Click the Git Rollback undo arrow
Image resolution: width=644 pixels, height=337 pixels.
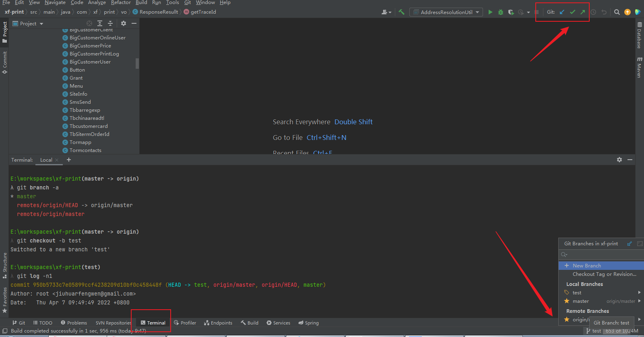tap(604, 12)
